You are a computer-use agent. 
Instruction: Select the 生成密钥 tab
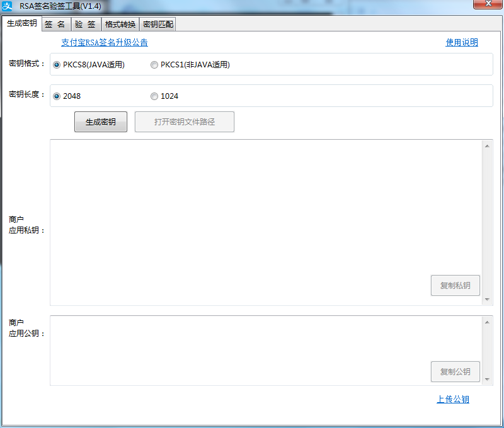tap(22, 23)
